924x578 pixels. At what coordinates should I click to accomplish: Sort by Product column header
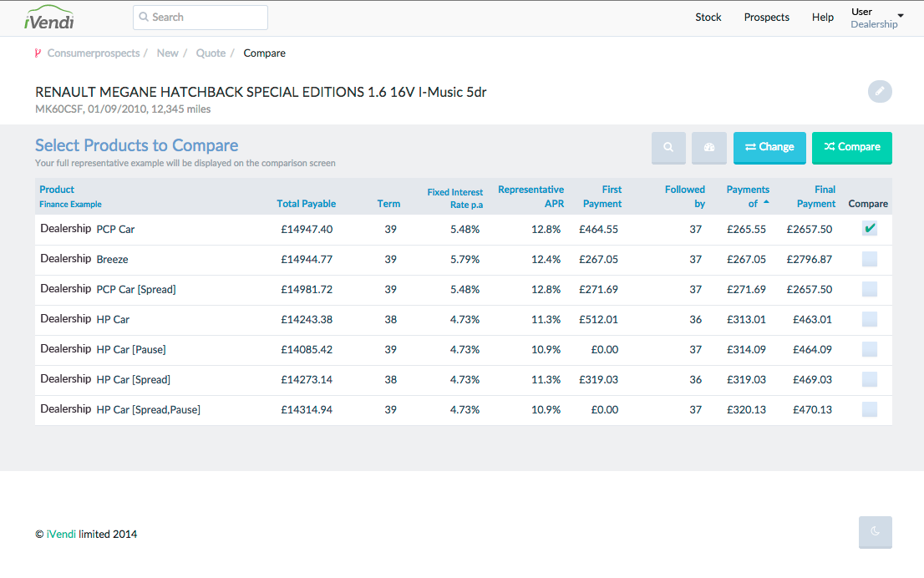click(x=57, y=189)
